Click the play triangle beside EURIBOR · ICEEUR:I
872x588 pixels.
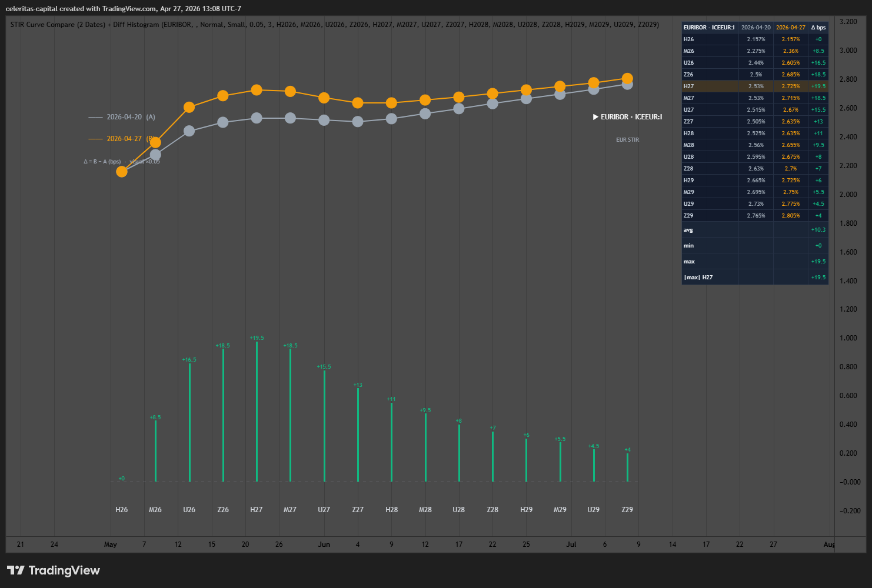pyautogui.click(x=595, y=117)
